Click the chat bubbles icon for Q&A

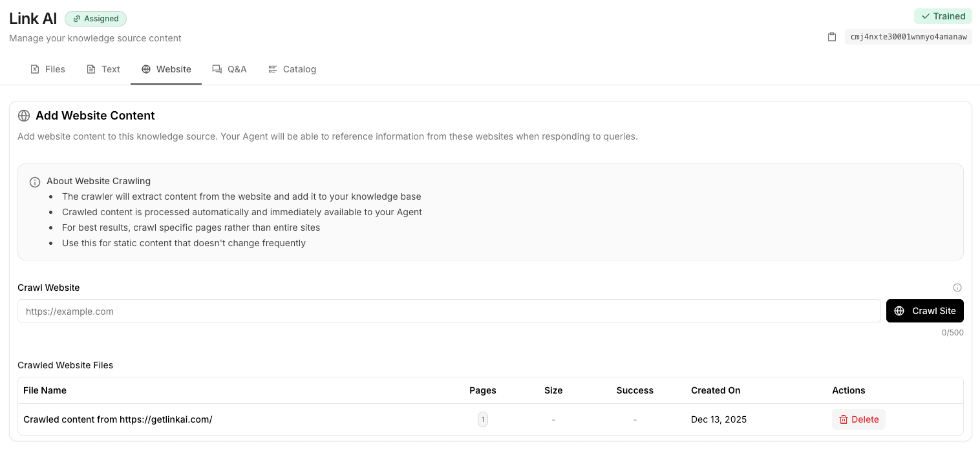pyautogui.click(x=217, y=69)
